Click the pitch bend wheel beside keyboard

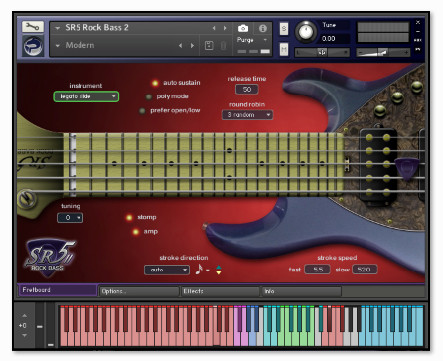pyautogui.click(x=40, y=325)
